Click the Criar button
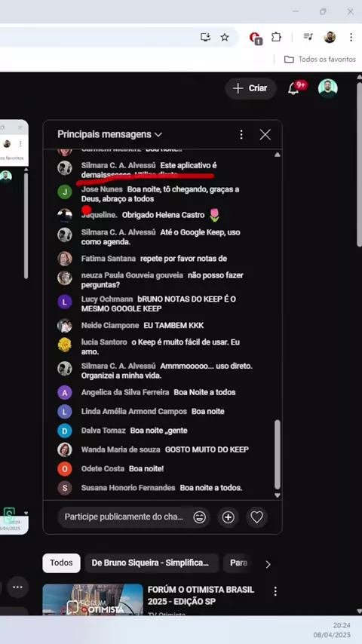 [x=250, y=88]
